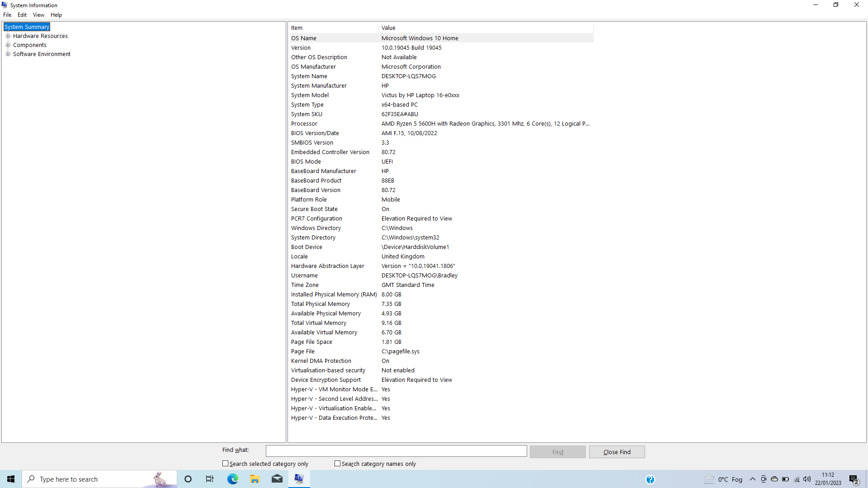
Task: Click the Close Find button
Action: point(617,452)
